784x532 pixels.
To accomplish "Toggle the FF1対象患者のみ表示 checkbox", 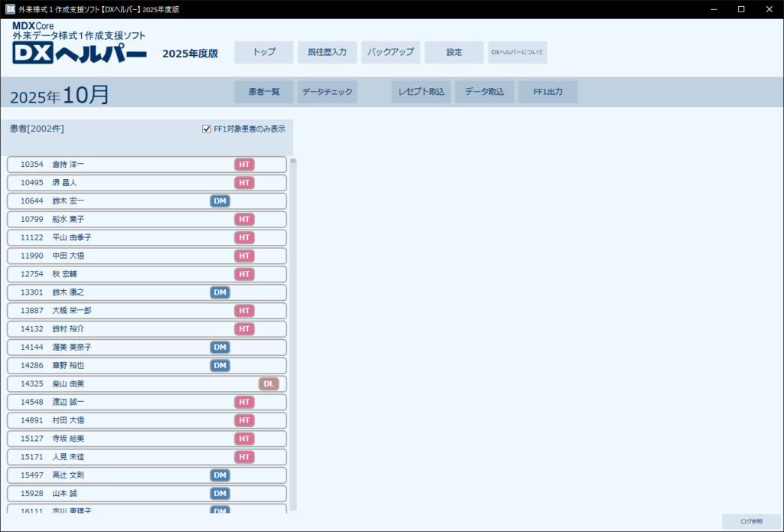I will (x=207, y=129).
